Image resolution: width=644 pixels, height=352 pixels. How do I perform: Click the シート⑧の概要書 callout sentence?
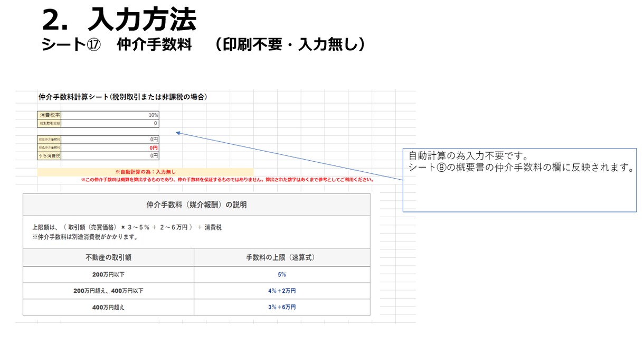point(521,168)
